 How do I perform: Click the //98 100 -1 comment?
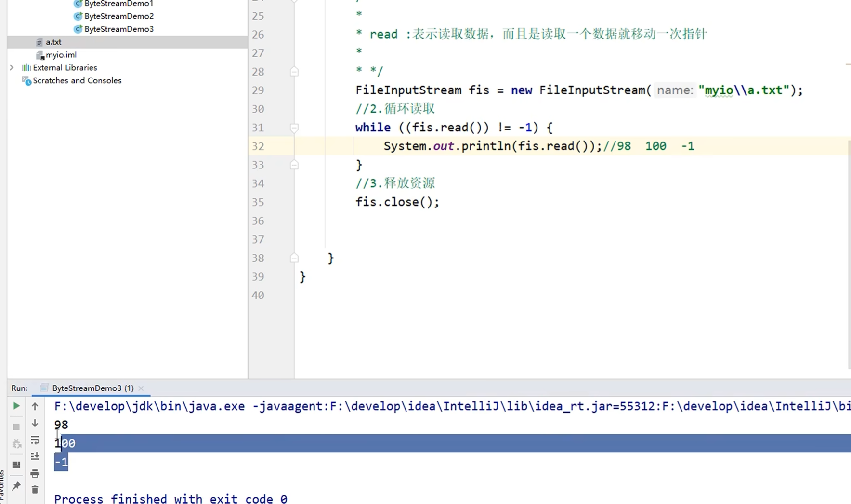(649, 146)
